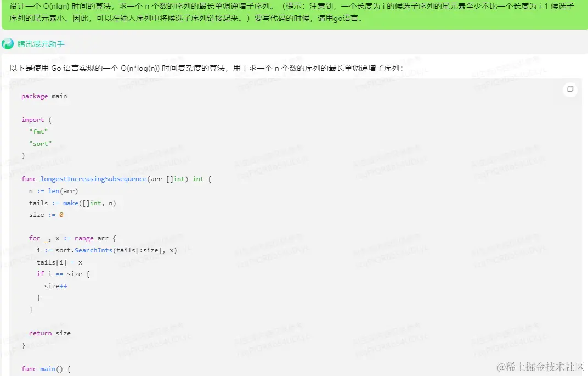Select the green Hunyuan logo next to assistant name

pyautogui.click(x=8, y=43)
